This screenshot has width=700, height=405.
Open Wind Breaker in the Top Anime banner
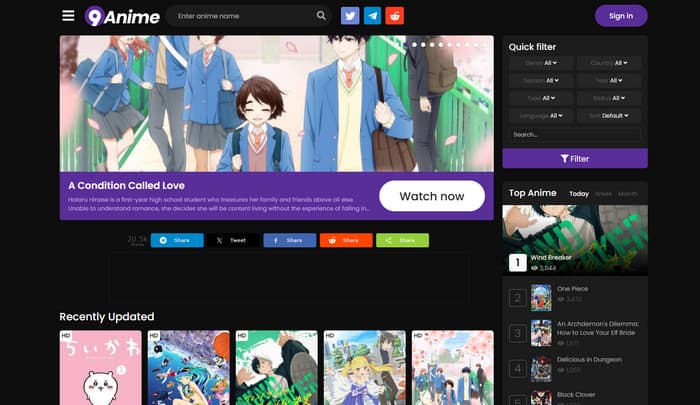(x=551, y=257)
